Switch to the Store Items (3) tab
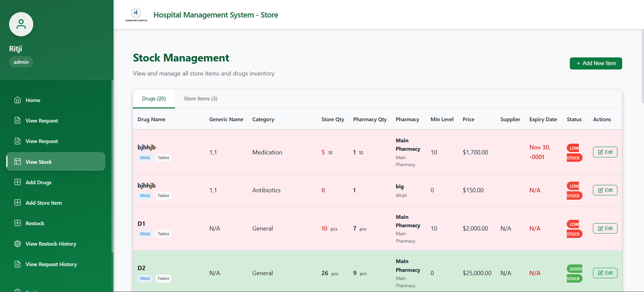Image resolution: width=644 pixels, height=292 pixels. pyautogui.click(x=200, y=99)
